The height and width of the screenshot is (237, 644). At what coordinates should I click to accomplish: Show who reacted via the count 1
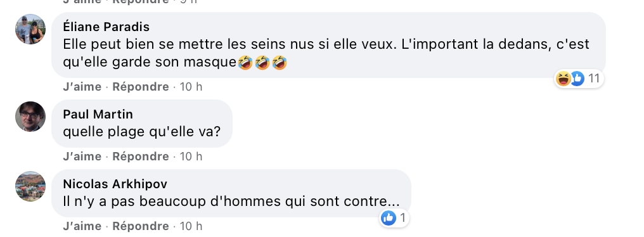[x=402, y=218]
